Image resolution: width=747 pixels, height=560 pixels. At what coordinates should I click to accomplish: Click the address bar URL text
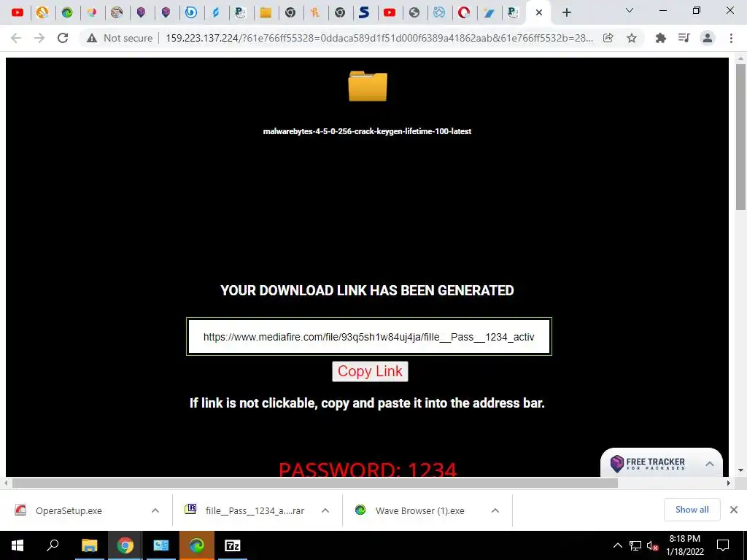[x=379, y=38]
